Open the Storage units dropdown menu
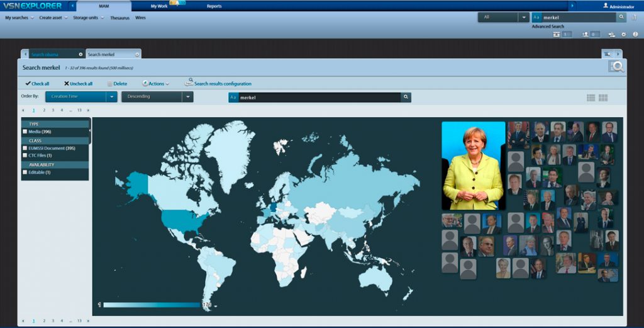 [88, 18]
